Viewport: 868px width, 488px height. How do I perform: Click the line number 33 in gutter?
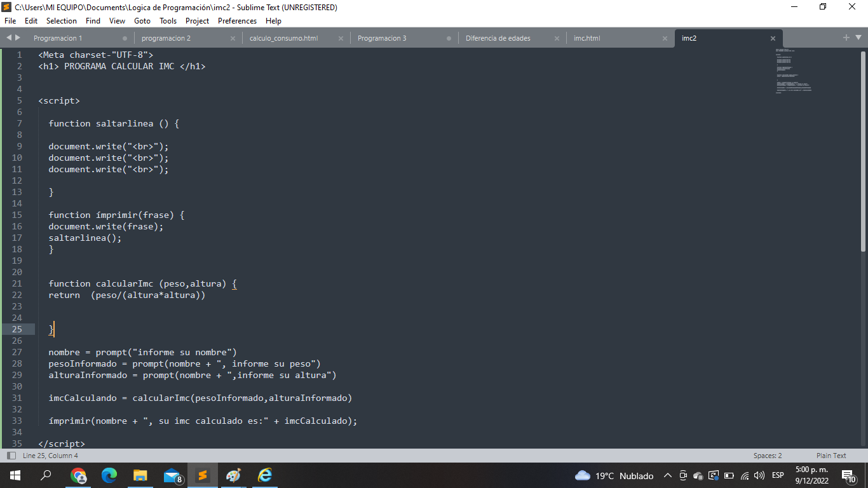[17, 421]
